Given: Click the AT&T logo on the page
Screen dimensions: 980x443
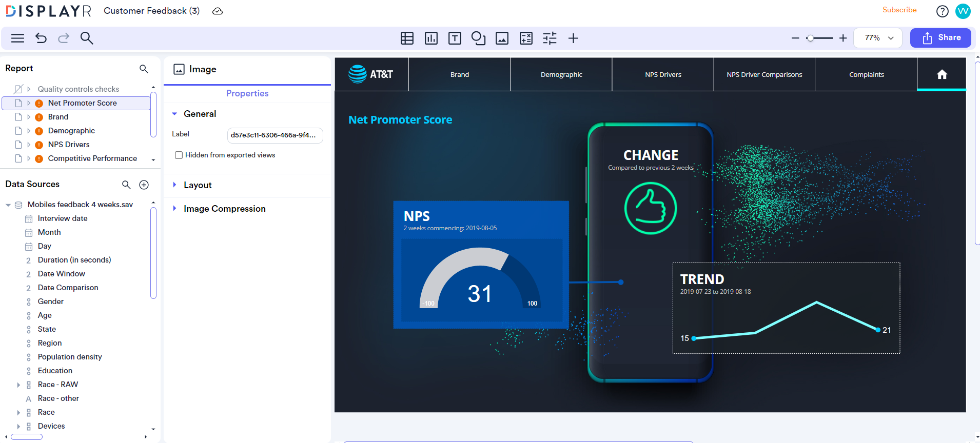Looking at the screenshot, I should click(371, 74).
